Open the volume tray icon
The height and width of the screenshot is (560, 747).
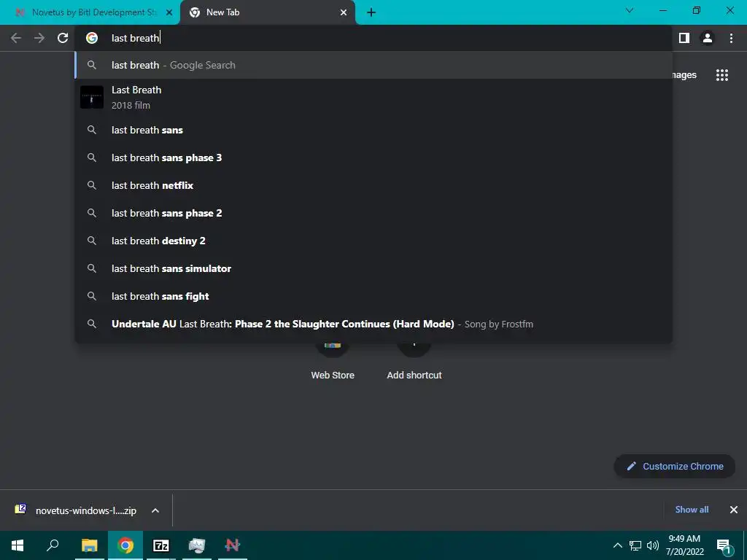click(653, 545)
